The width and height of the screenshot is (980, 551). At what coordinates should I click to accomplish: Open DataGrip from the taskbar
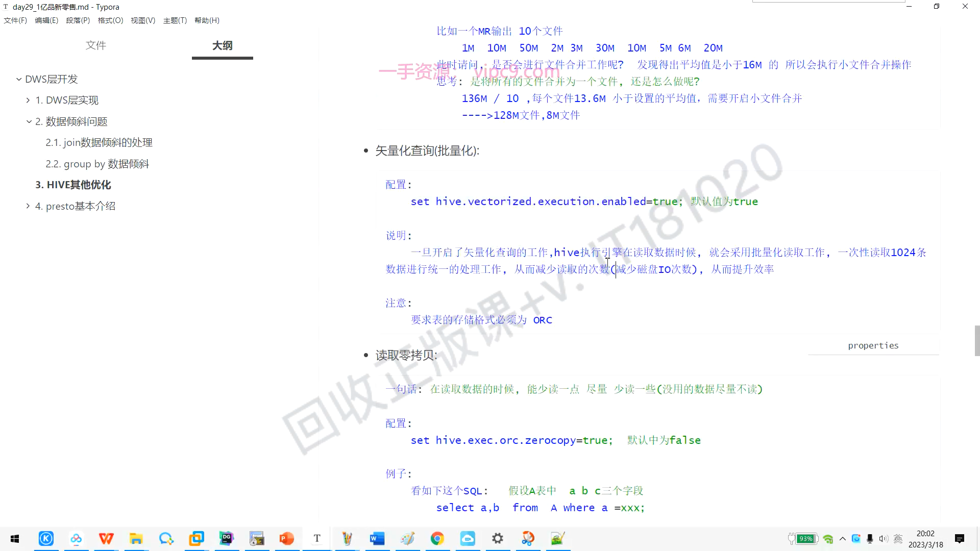(226, 539)
